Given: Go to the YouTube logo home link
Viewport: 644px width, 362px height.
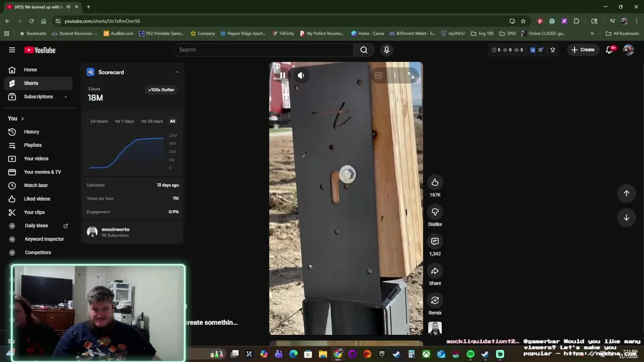Looking at the screenshot, I should coord(40,50).
